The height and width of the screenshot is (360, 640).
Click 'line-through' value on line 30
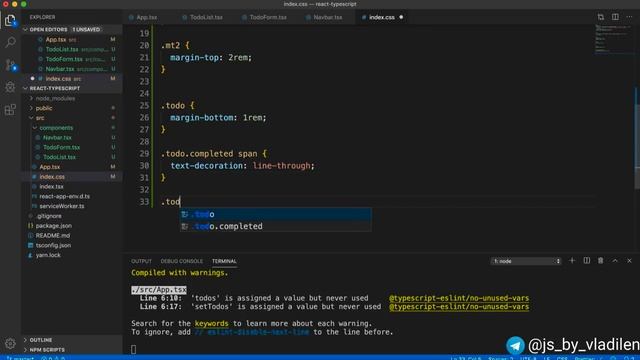[x=282, y=166]
